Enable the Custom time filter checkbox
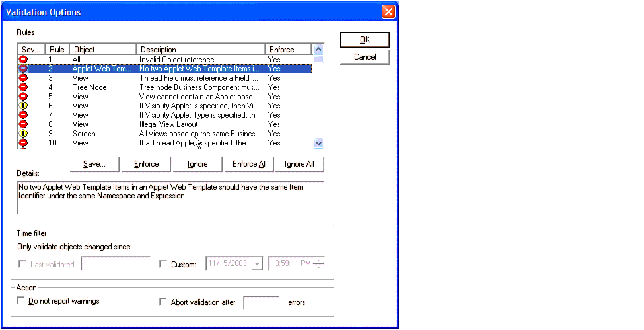This screenshot has width=644, height=330. click(163, 264)
